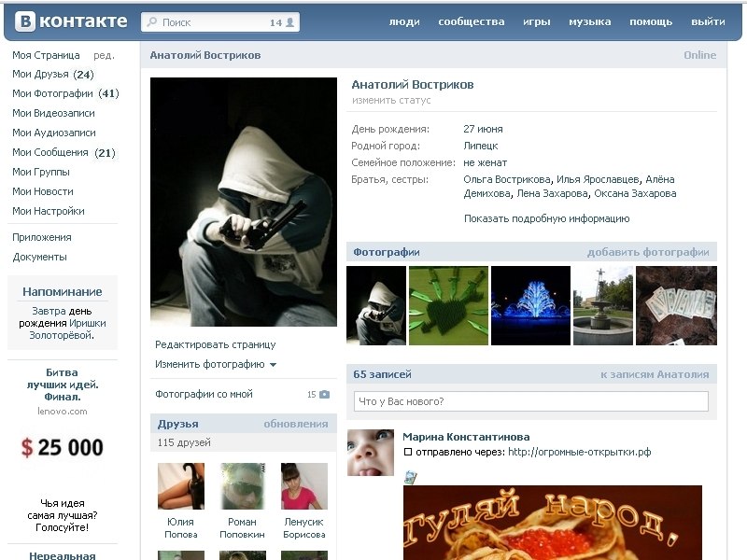The height and width of the screenshot is (560, 747).
Task: Open the blue fountain photo thumbnail
Action: point(530,306)
